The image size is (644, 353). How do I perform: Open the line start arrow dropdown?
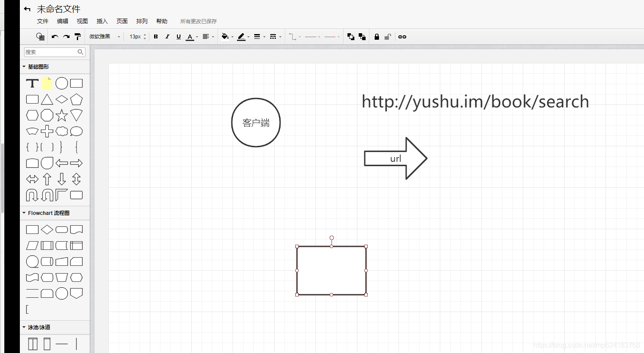(x=313, y=37)
